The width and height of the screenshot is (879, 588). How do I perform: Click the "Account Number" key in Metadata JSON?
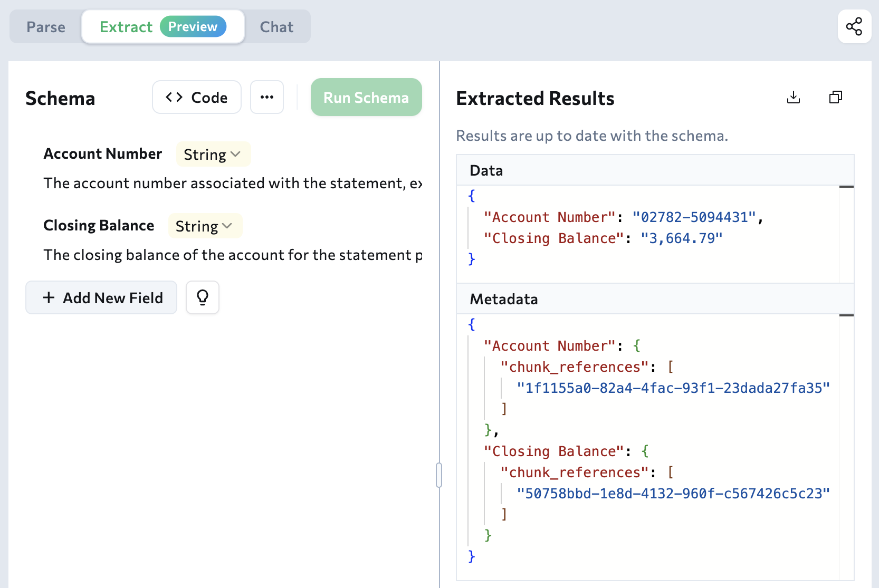(x=550, y=346)
